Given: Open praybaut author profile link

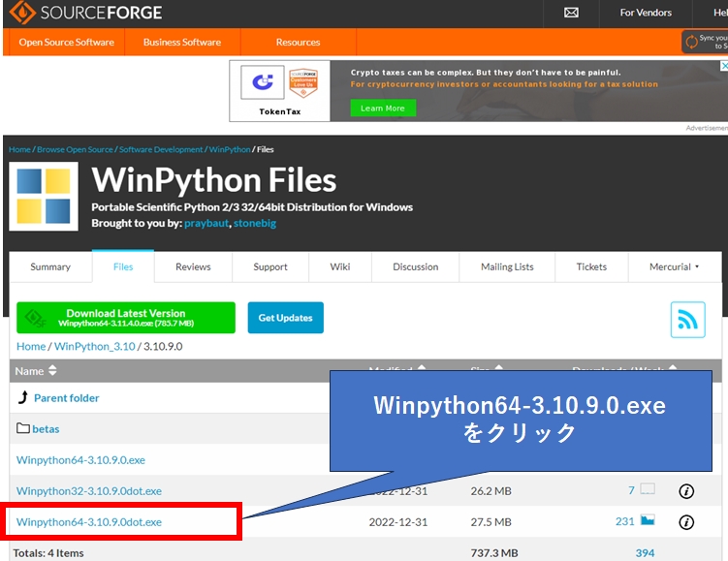Looking at the screenshot, I should (206, 223).
